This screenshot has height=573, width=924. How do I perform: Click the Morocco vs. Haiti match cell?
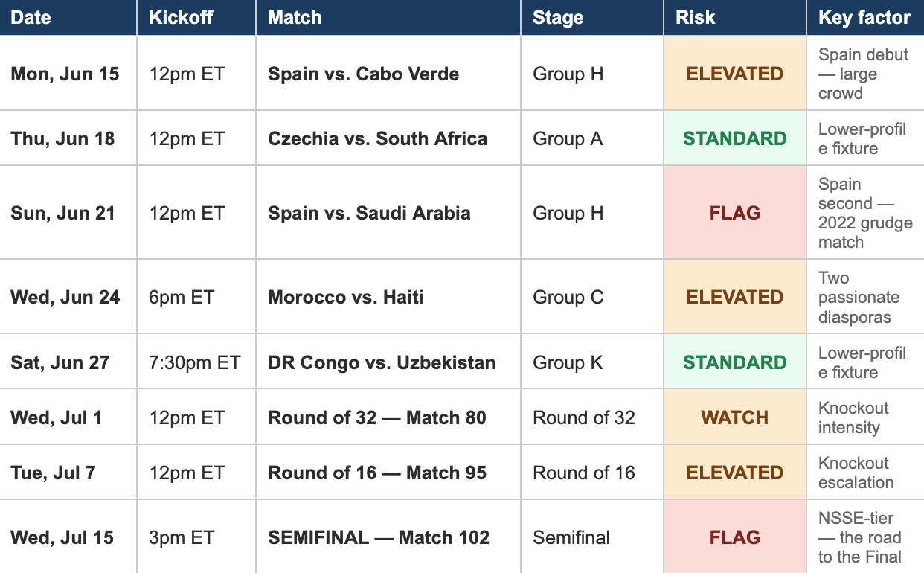coord(388,297)
